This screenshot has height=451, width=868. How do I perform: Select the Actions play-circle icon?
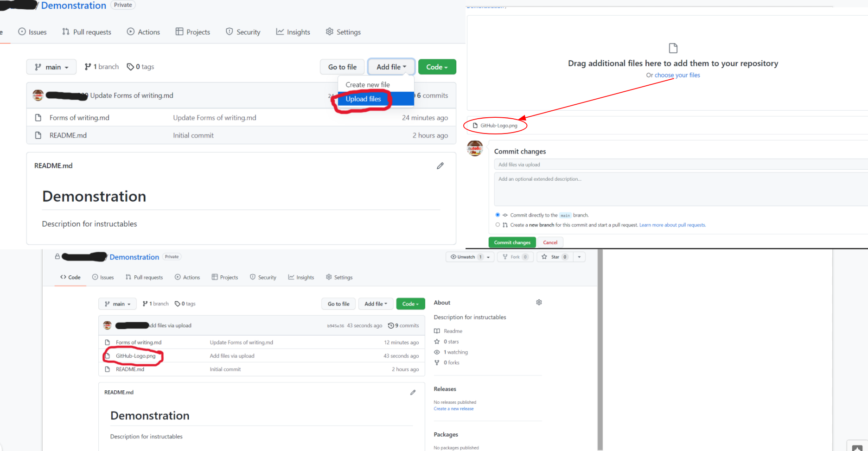coord(130,32)
